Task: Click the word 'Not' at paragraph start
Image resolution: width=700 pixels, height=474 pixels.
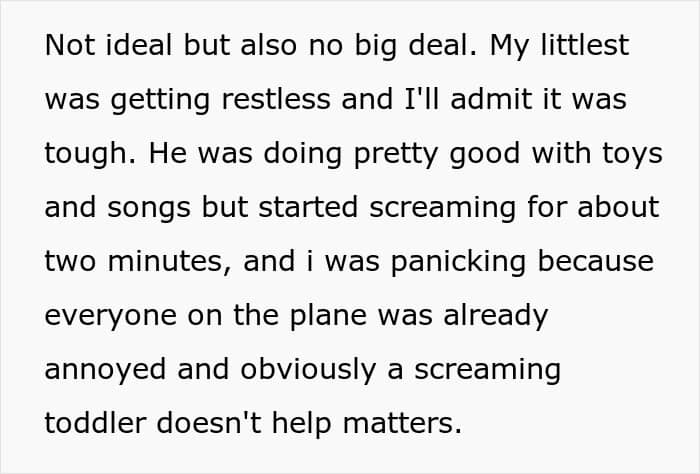Action: (x=70, y=45)
